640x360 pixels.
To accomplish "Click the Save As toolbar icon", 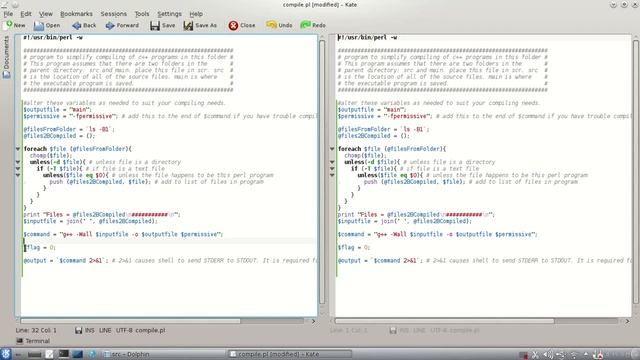I will pyautogui.click(x=188, y=25).
